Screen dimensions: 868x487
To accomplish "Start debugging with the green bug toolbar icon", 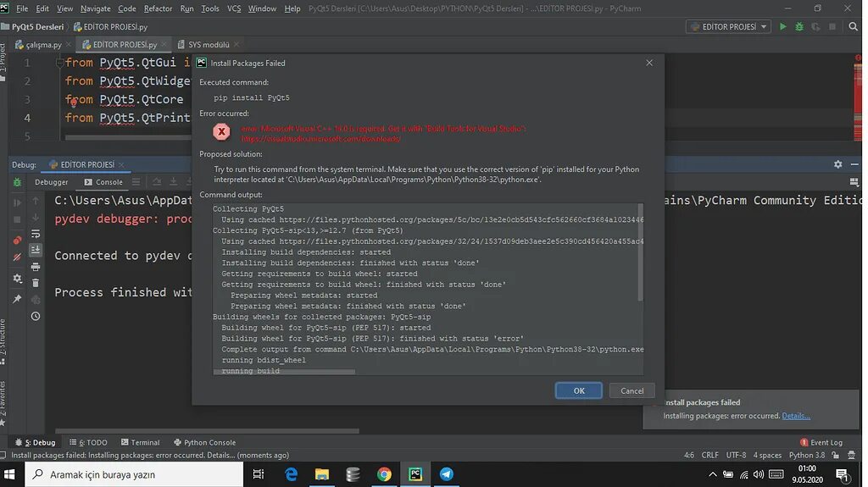I will coord(799,26).
